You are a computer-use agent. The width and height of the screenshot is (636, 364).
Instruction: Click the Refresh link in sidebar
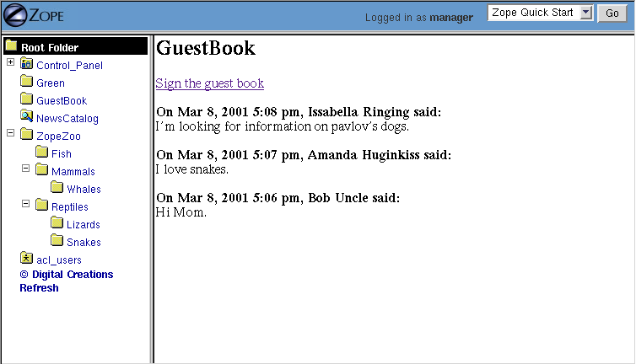point(39,288)
